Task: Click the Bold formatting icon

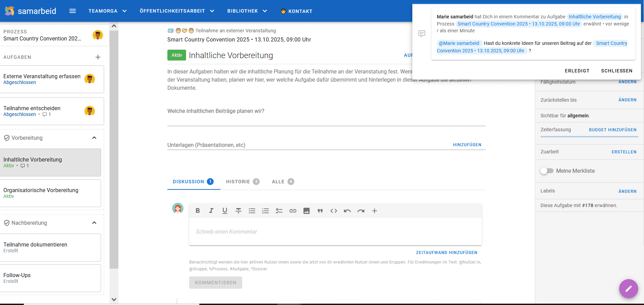Action: pyautogui.click(x=198, y=211)
